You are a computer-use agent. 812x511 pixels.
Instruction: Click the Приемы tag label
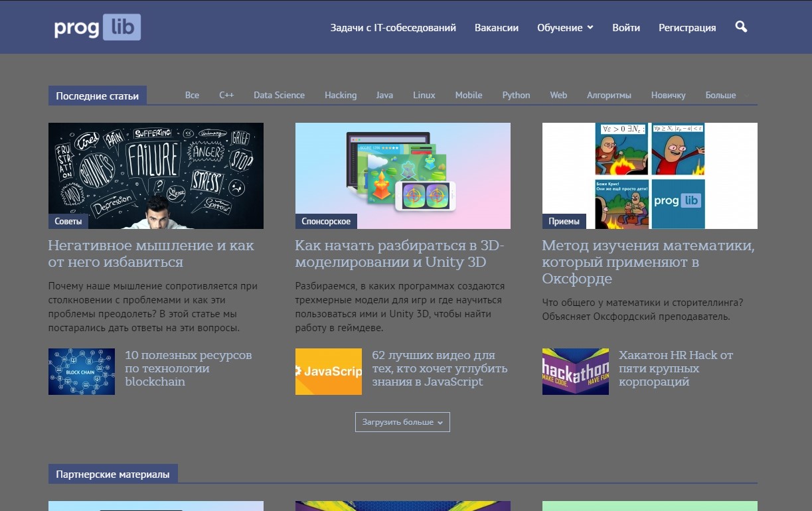564,221
